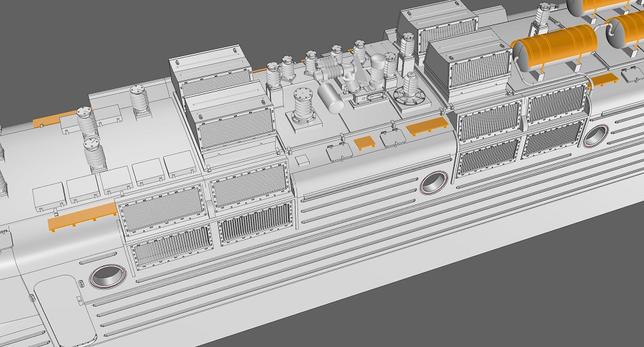644x347 pixels.
Task: Click the center round porthole with red ring
Action: click(x=433, y=183)
